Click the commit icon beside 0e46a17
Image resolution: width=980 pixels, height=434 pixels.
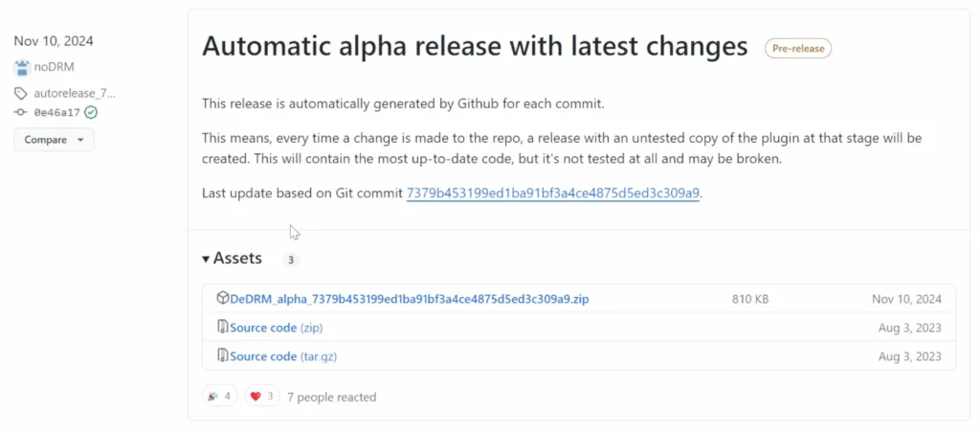[x=21, y=112]
